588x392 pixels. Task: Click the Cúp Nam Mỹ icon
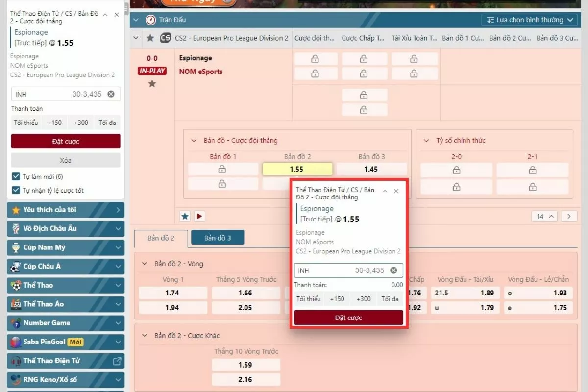(x=16, y=247)
